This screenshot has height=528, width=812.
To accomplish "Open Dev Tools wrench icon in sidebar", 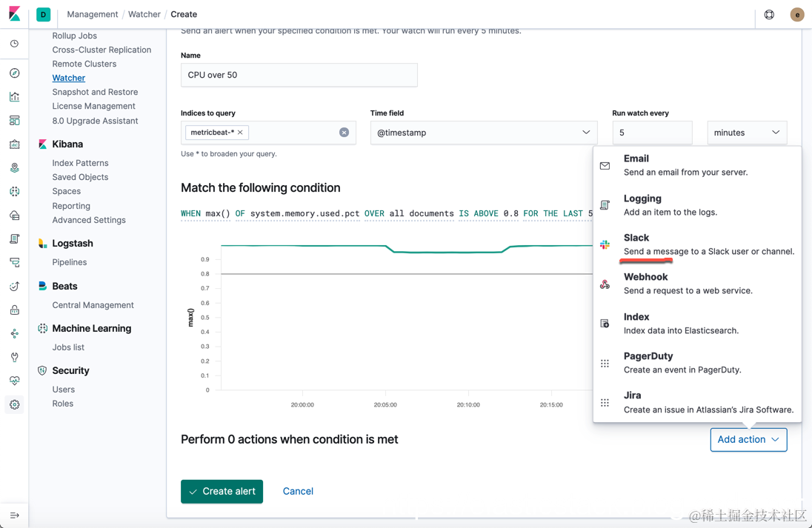I will [x=15, y=357].
